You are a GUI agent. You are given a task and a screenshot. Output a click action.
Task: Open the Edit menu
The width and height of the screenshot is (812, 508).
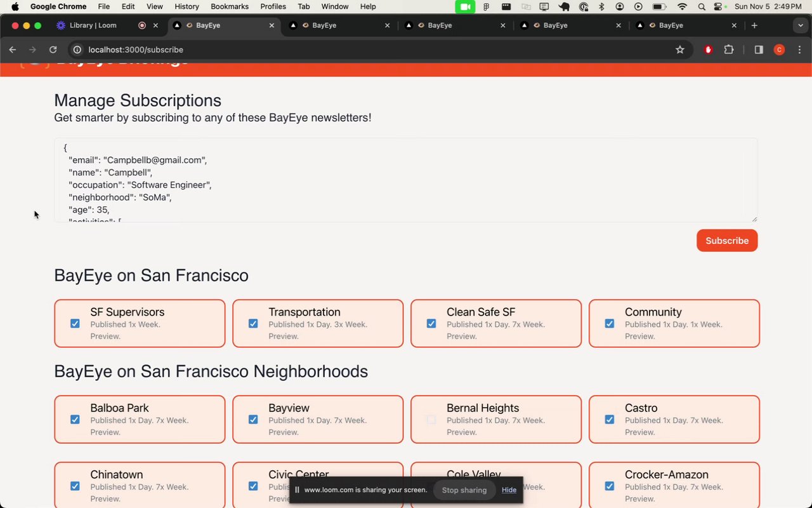click(128, 6)
